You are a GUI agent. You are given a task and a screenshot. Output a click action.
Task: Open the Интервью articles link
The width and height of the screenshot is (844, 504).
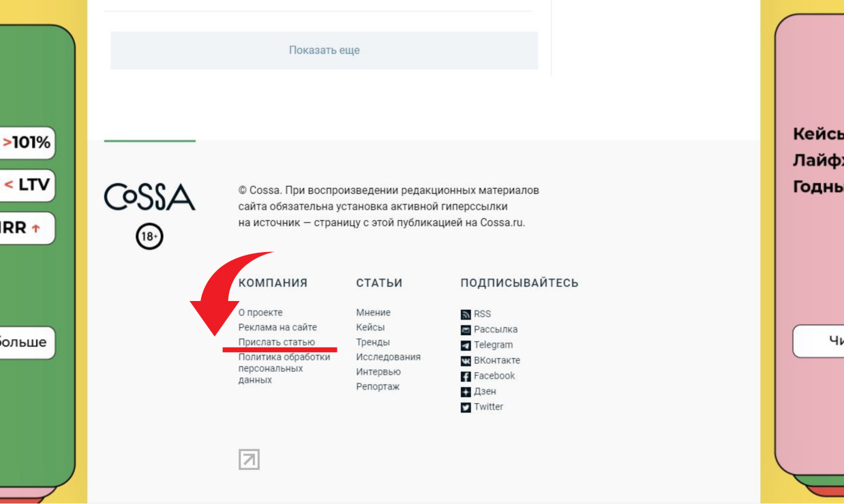(x=378, y=372)
